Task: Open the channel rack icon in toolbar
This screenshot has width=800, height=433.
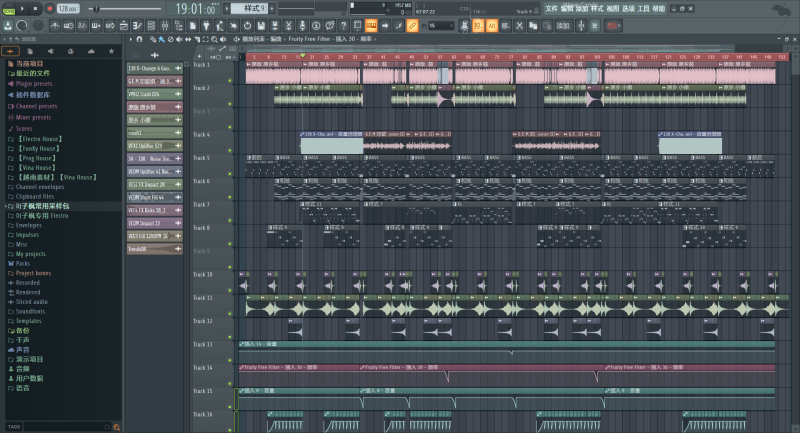Action: pyautogui.click(x=151, y=25)
